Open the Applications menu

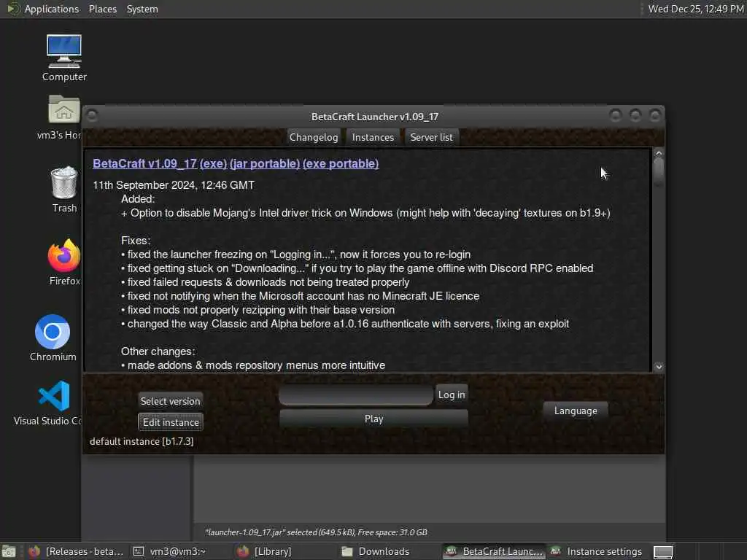(52, 9)
